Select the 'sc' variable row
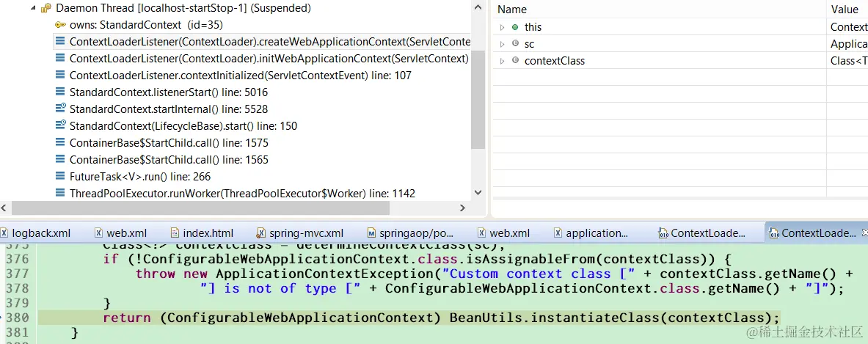Screen dimensions: 868x344 click(x=680, y=44)
